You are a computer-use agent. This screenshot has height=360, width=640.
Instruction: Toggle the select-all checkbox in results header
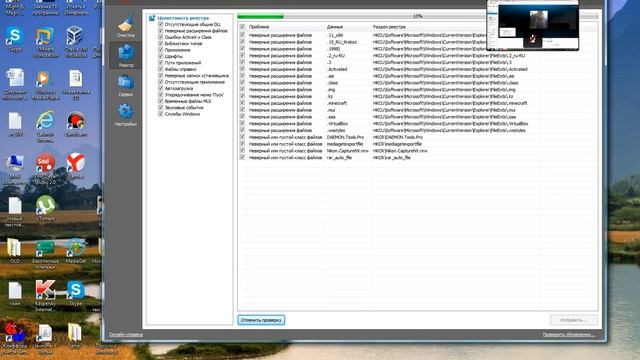tap(242, 27)
